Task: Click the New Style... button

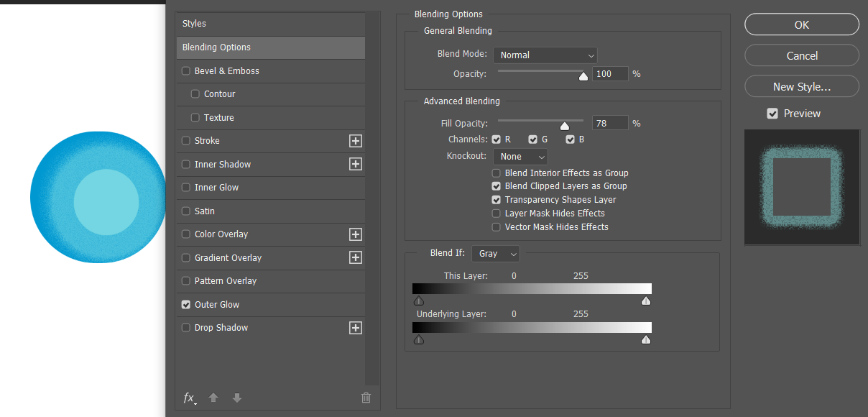Action: click(802, 86)
